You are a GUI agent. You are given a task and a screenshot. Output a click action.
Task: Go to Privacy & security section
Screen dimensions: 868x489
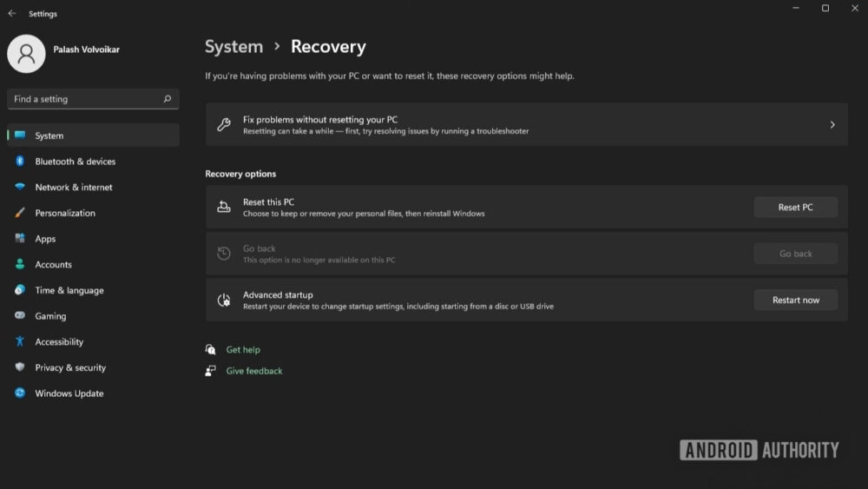click(x=70, y=367)
